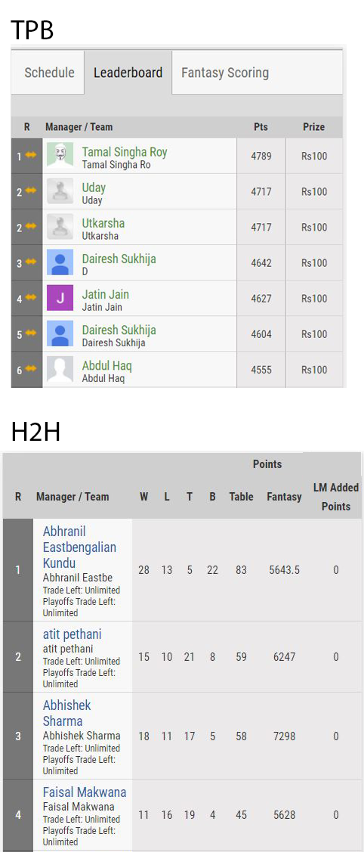Open the Fantasy Scoring tab

tap(225, 73)
